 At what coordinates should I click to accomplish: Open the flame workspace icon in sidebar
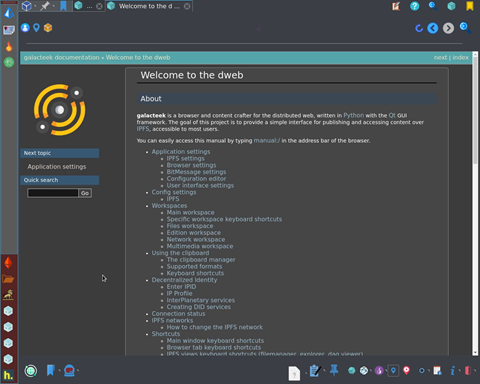(9, 46)
